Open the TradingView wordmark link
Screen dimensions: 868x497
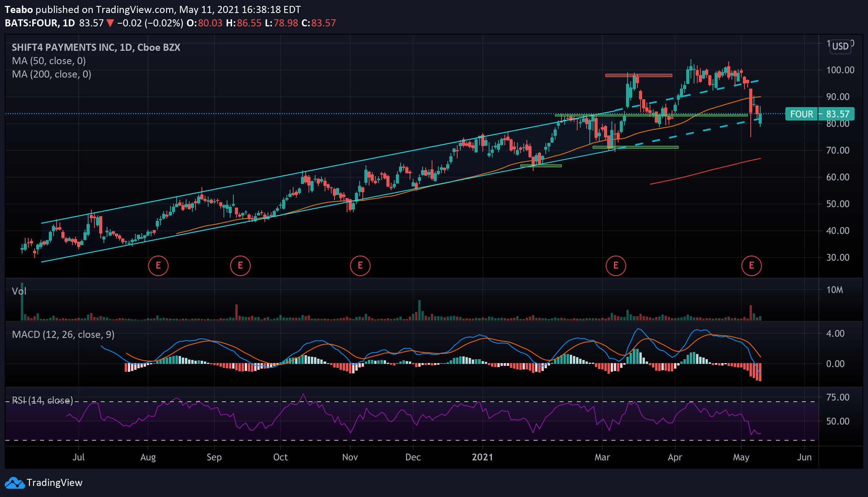coord(55,483)
